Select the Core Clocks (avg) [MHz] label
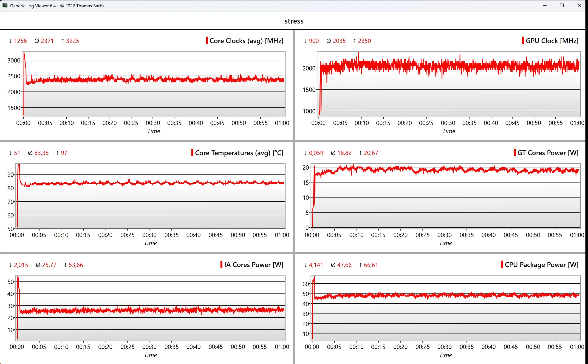The width and height of the screenshot is (588, 364). click(x=246, y=41)
